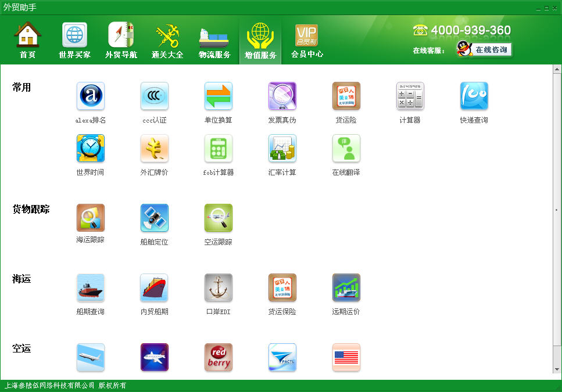Click the 船舶定位 vessel positioning icon
This screenshot has height=392, width=562.
tap(155, 218)
